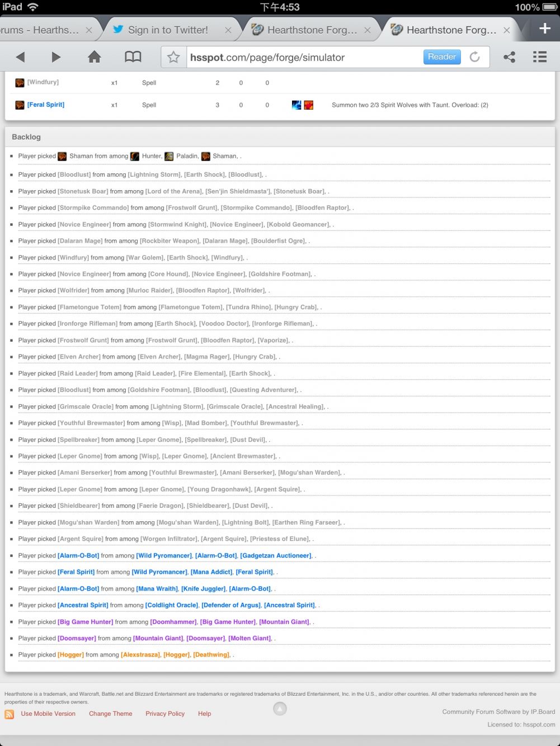The image size is (560, 746).
Task: Click the Shaman class icon after 'Player picked'
Action: [x=62, y=157]
